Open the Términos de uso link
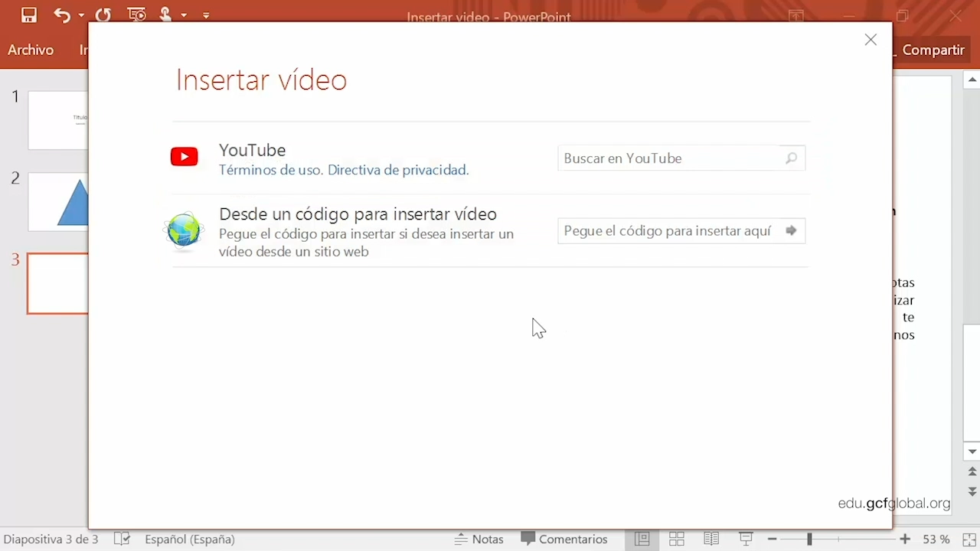 (270, 170)
